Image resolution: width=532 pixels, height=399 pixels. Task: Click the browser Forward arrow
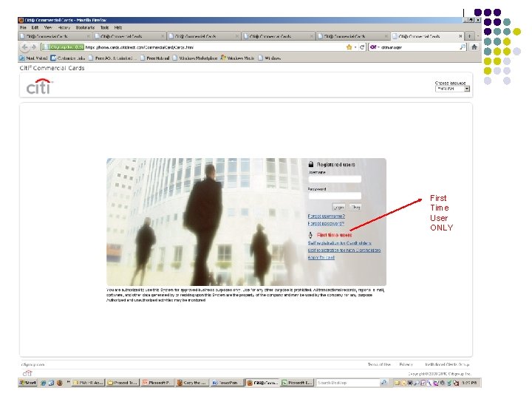33,47
